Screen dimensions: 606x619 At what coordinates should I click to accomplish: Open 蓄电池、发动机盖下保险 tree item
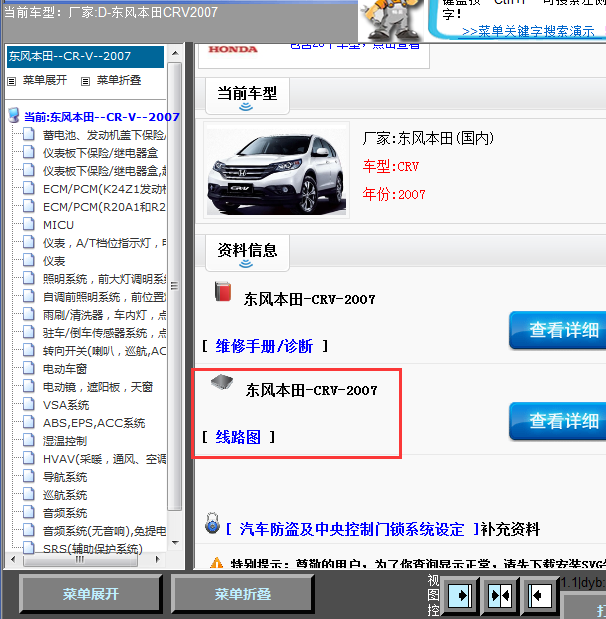click(104, 135)
